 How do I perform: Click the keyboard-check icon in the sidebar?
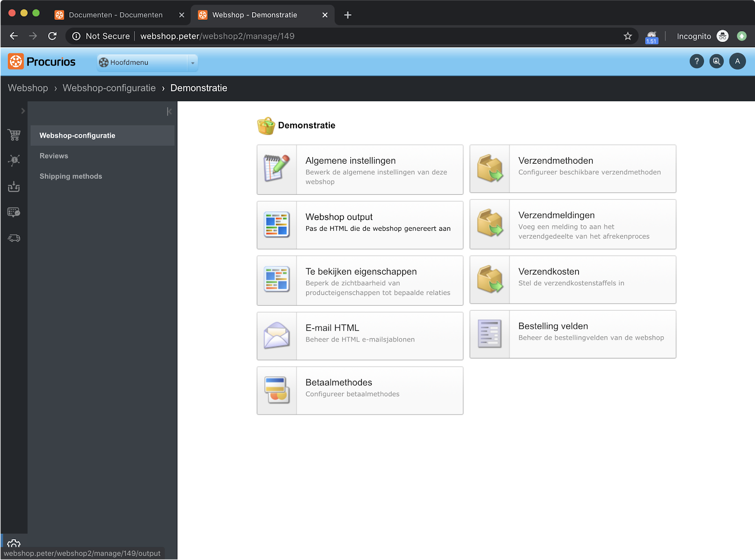(x=14, y=212)
